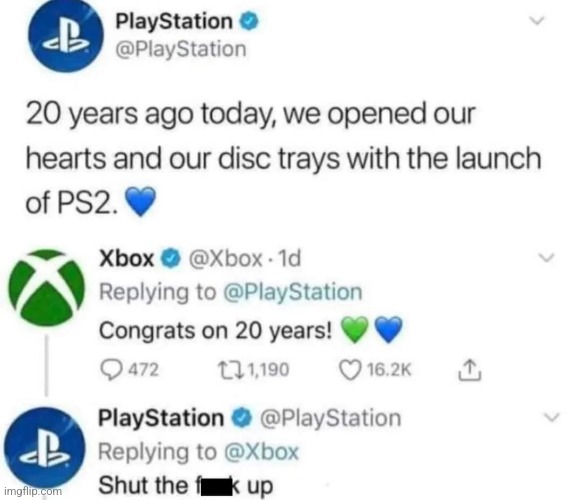Share the Xbox tweet via share icon
Screen dimensions: 582x500
[x=470, y=370]
